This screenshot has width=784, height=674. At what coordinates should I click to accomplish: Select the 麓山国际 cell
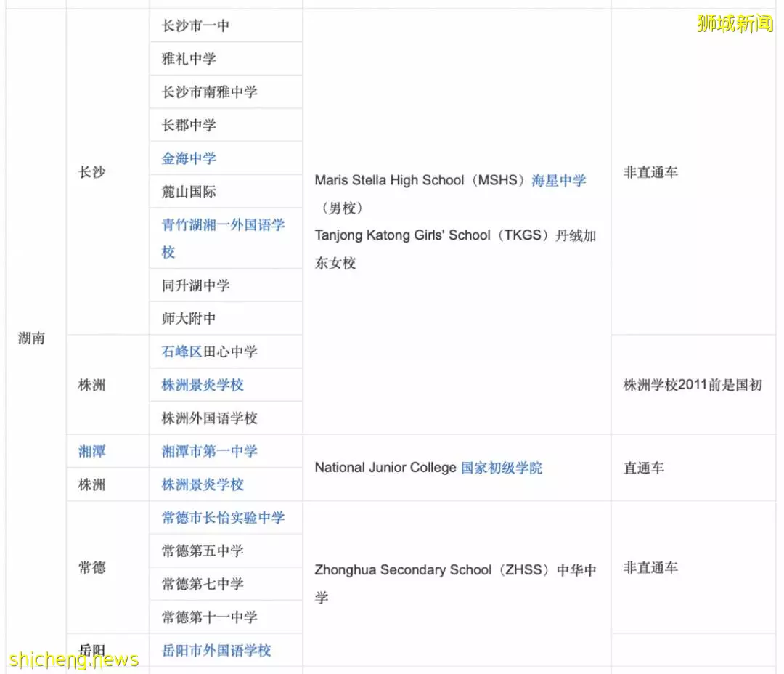point(226,191)
